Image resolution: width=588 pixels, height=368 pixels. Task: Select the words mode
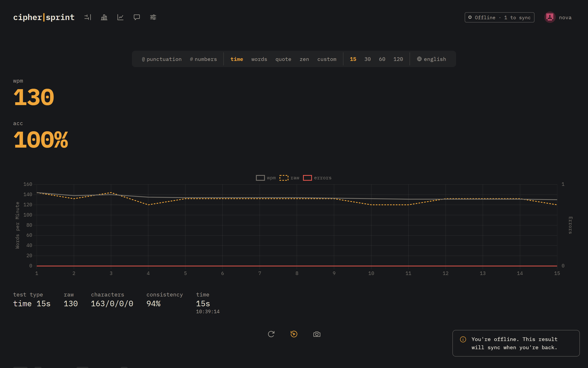259,59
